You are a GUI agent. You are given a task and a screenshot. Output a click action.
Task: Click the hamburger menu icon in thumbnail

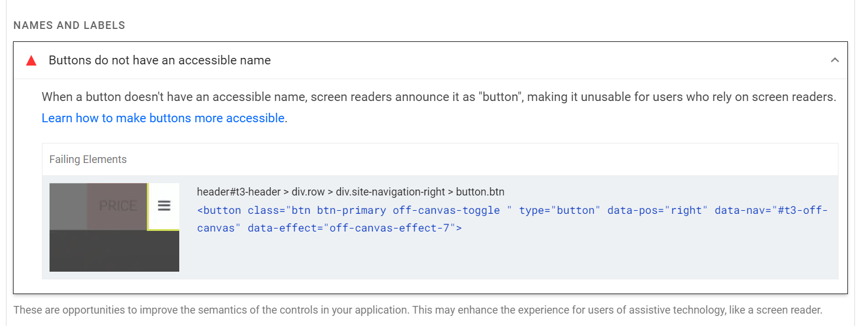click(164, 206)
